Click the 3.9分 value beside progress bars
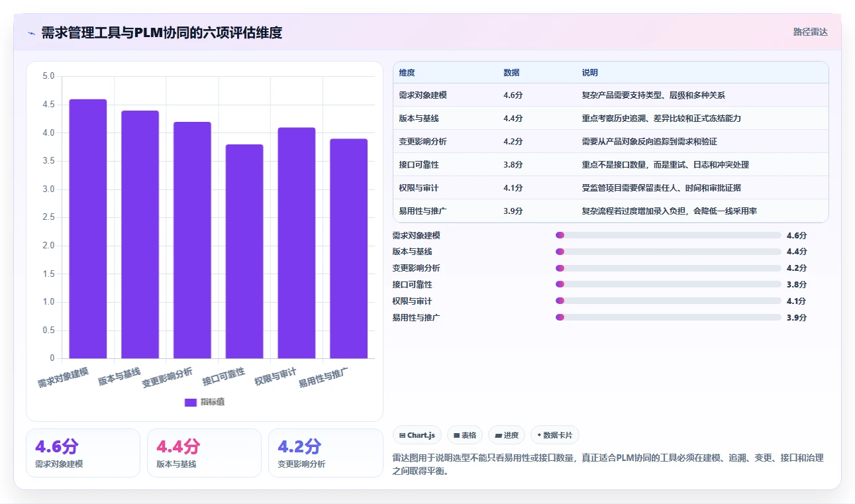Screen dimensions: 855x504 pos(797,317)
